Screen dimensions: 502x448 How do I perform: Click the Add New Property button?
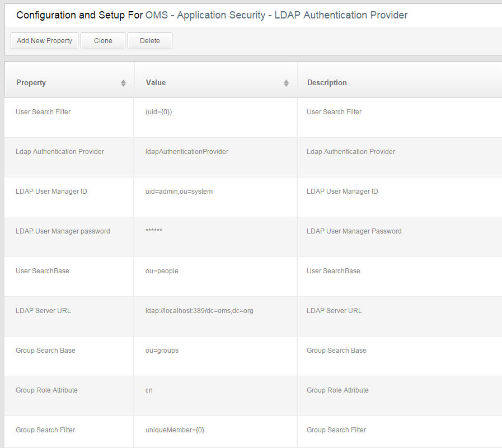pos(44,41)
